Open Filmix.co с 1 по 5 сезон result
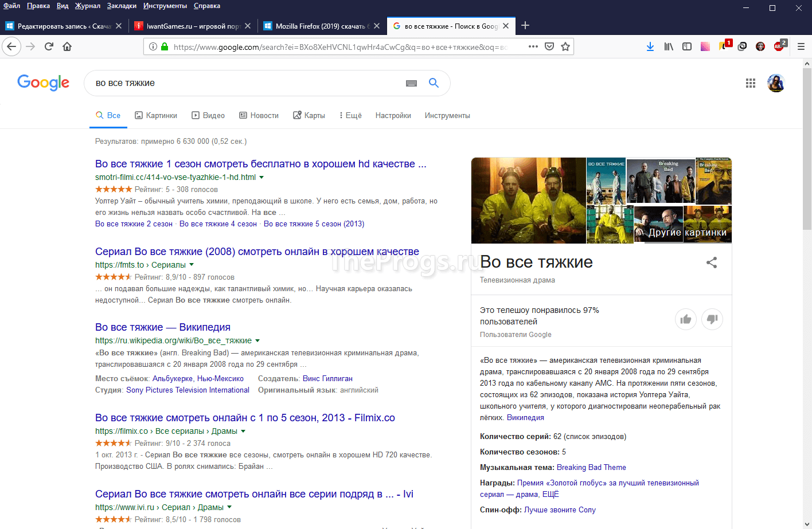Screen dimensions: 812x529 [x=245, y=418]
